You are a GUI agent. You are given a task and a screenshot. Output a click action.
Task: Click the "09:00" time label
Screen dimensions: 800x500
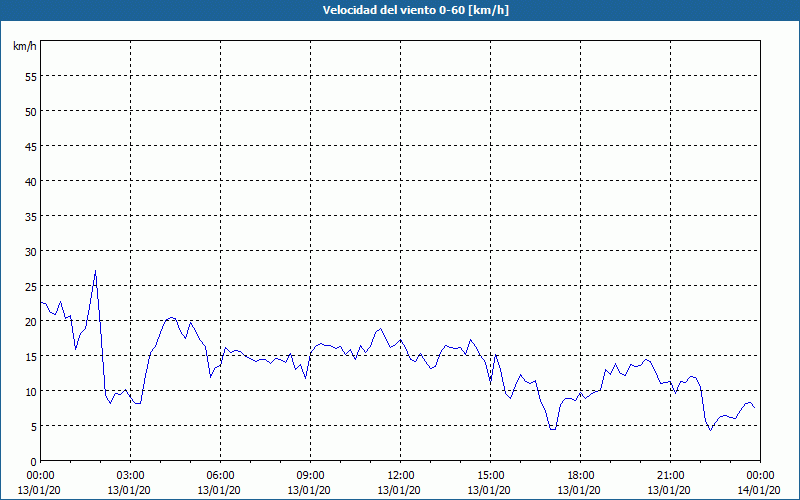pyautogui.click(x=310, y=476)
